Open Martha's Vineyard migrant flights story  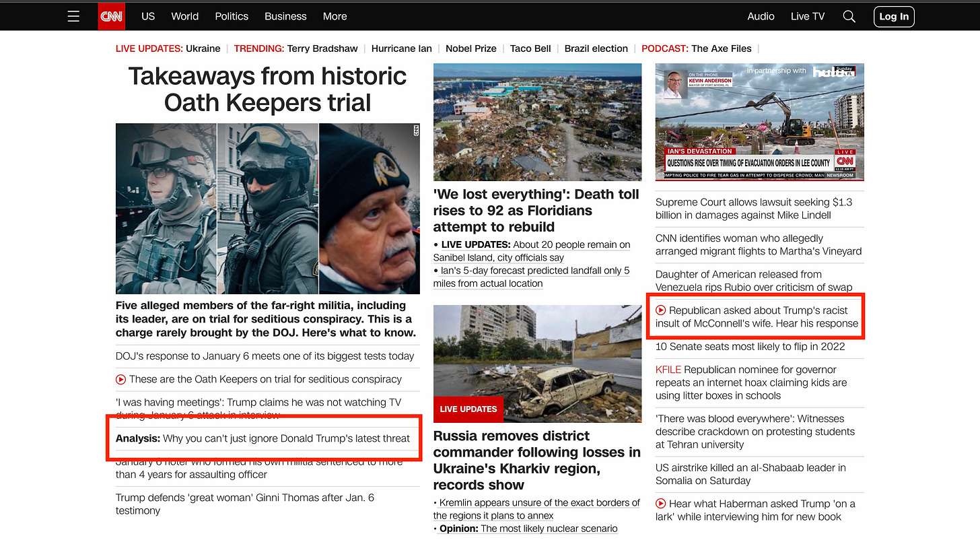click(759, 244)
